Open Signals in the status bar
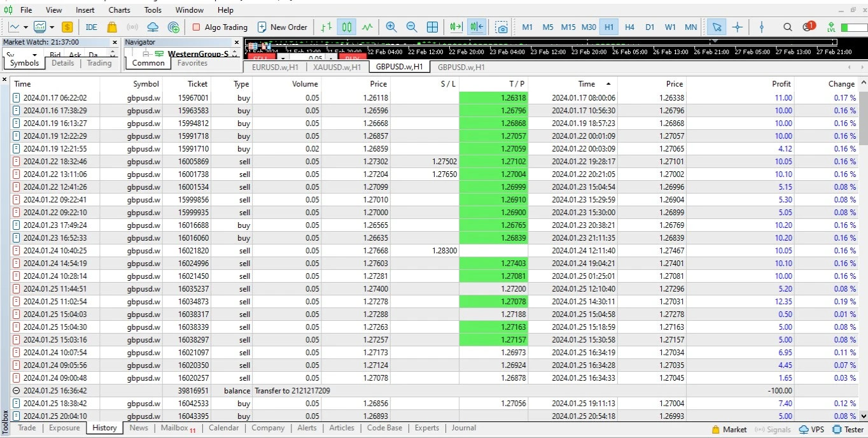Image resolution: width=868 pixels, height=438 pixels. tap(773, 430)
